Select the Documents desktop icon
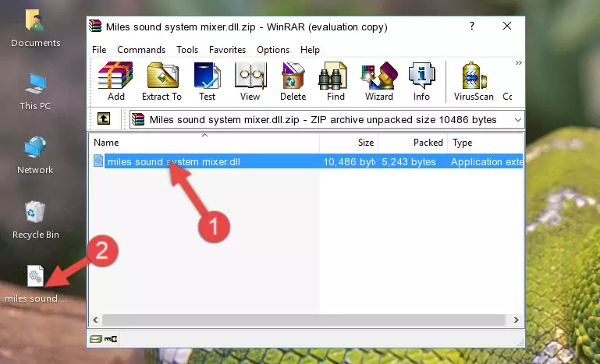This screenshot has height=364, width=600. [35, 29]
